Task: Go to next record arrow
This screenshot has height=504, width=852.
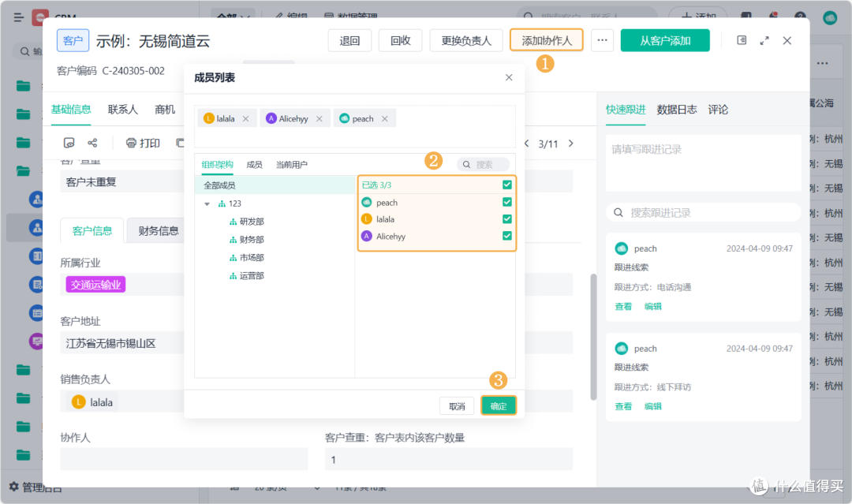Action: tap(570, 144)
